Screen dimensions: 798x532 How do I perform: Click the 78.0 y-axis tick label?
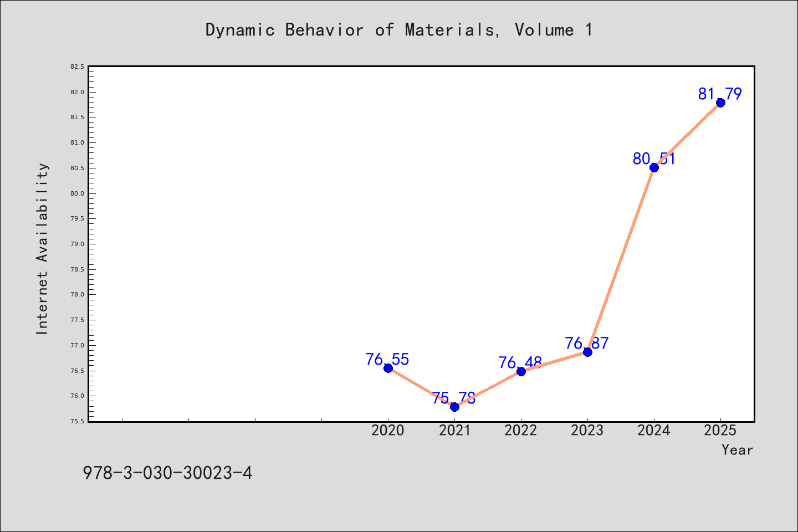tap(78, 294)
